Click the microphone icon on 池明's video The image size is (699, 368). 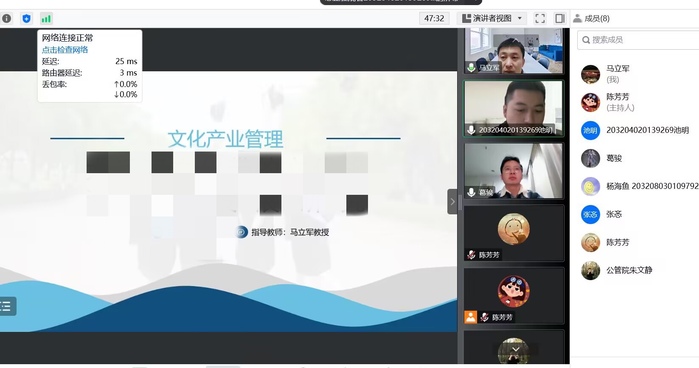471,130
